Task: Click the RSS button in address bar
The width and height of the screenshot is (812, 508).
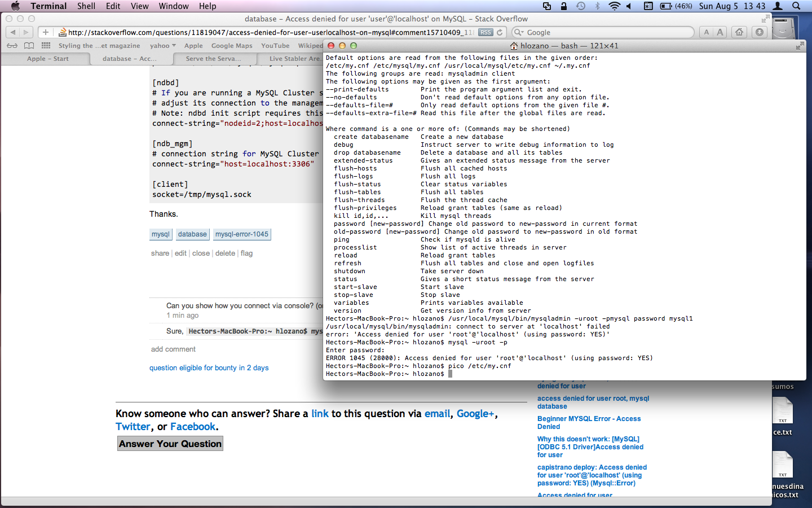Action: pyautogui.click(x=486, y=32)
